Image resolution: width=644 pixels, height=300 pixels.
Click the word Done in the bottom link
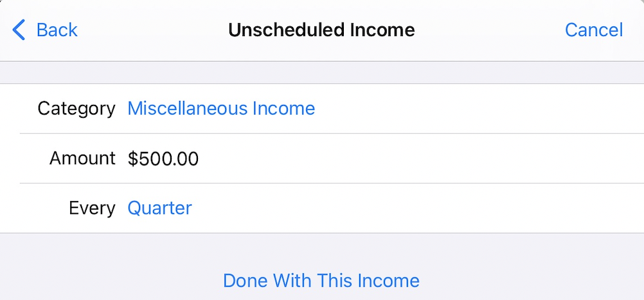pyautogui.click(x=245, y=281)
